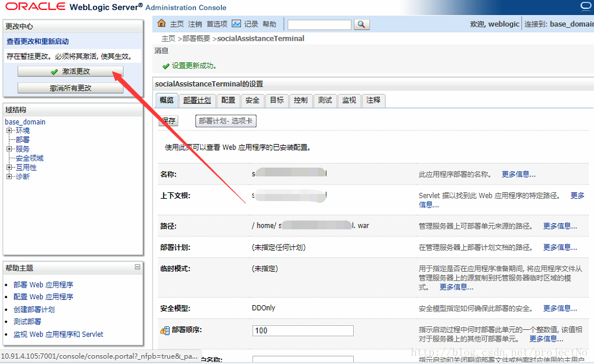Click 更多信息 link for 部署顺序 row
Viewport: 594px width, 364px height.
pos(546,339)
